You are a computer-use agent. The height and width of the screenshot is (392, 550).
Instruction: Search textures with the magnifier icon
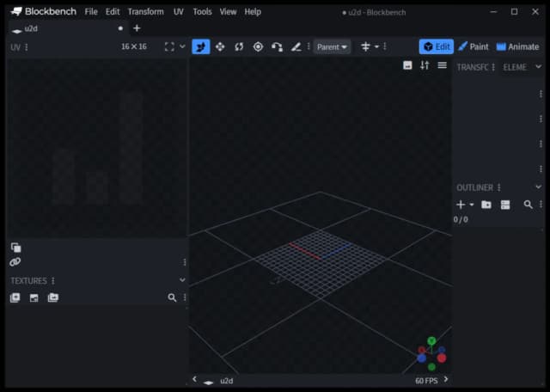tap(172, 297)
